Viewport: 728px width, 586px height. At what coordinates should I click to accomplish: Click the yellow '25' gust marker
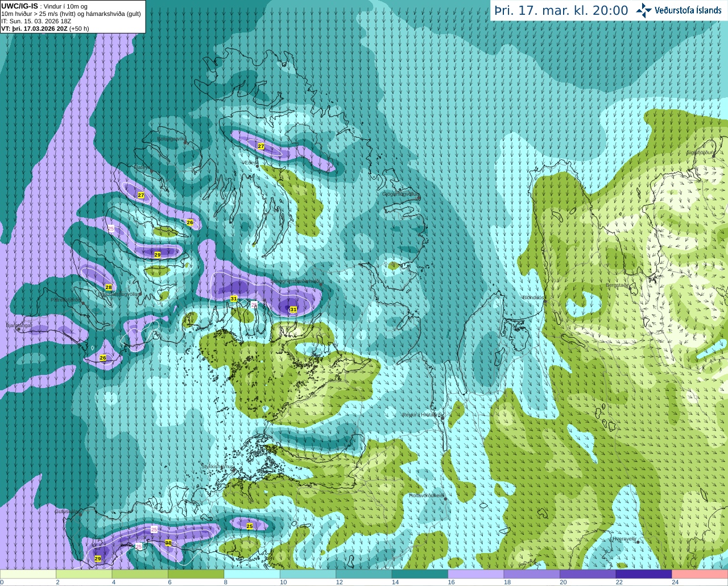[250, 526]
